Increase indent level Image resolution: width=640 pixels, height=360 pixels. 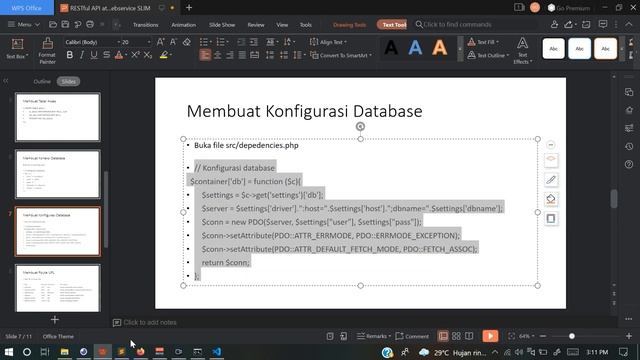tap(254, 42)
